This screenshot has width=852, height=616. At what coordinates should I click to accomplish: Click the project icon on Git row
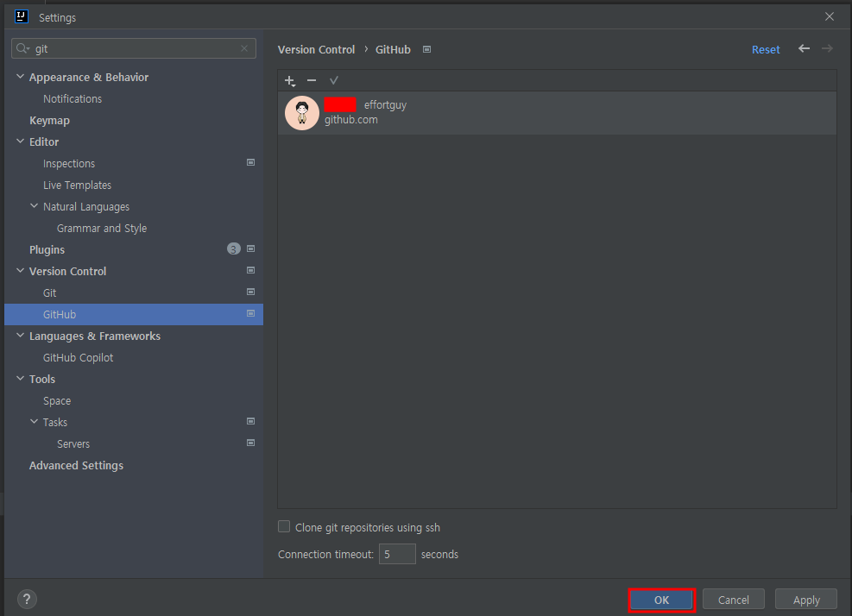tap(250, 292)
